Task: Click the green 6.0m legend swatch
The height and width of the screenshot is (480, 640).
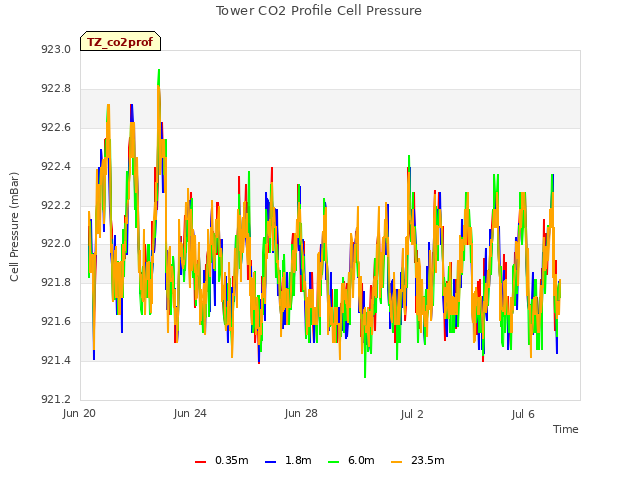Action: coord(333,462)
